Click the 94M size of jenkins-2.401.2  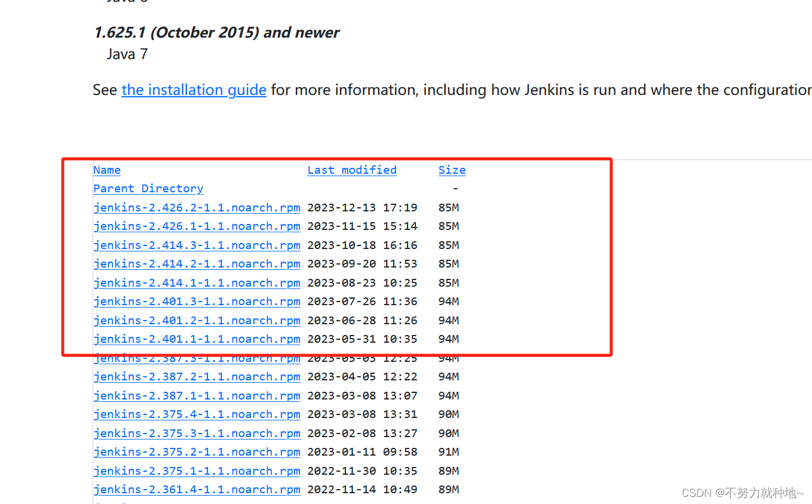pos(449,321)
